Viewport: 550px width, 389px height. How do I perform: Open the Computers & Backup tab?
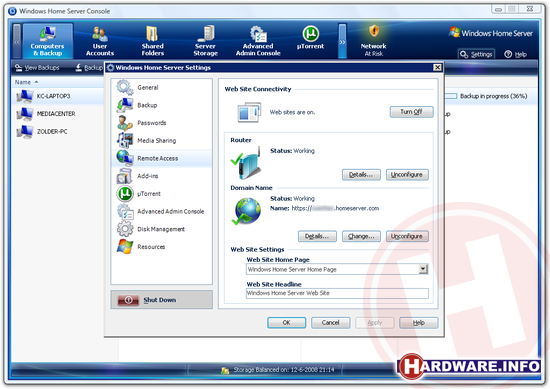coord(48,41)
